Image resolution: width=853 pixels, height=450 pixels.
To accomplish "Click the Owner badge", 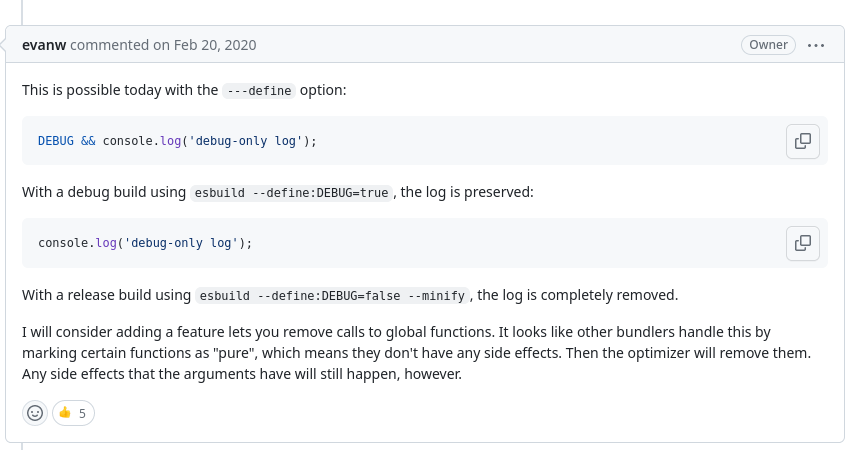I will click(768, 45).
